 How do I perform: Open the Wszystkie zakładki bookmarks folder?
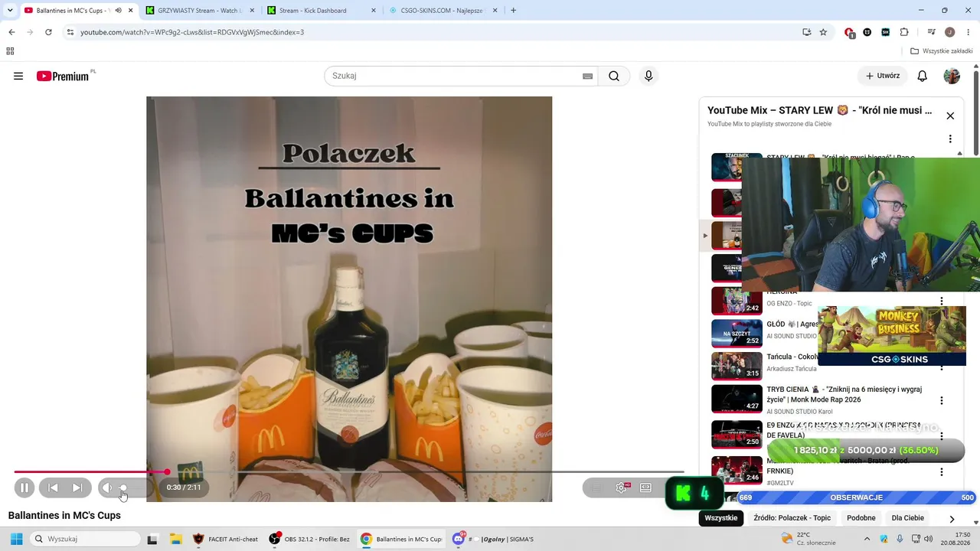pyautogui.click(x=942, y=51)
